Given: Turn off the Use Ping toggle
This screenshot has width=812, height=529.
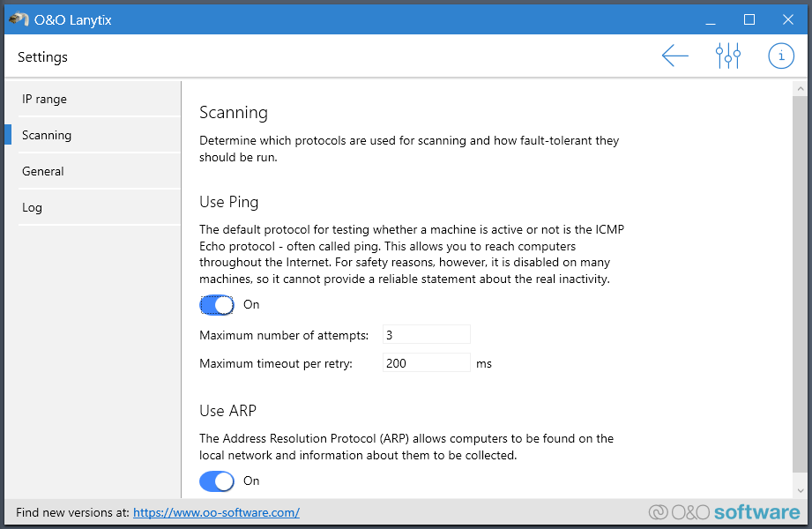Looking at the screenshot, I should tap(217, 305).
